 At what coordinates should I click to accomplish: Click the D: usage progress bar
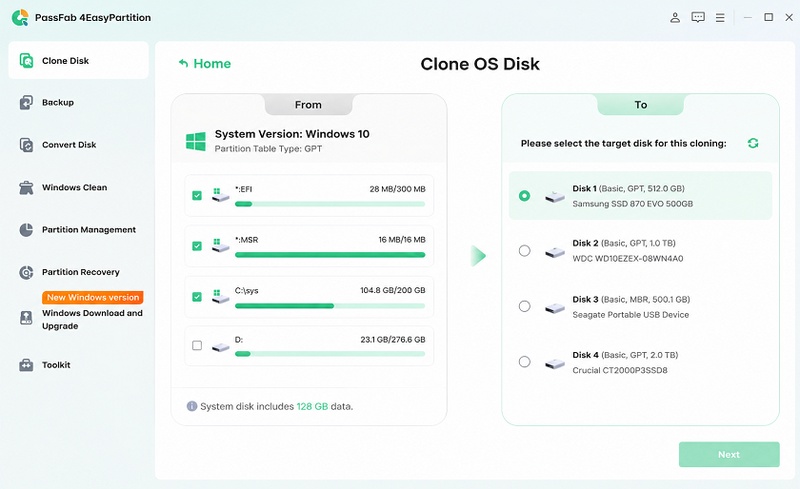click(x=330, y=354)
